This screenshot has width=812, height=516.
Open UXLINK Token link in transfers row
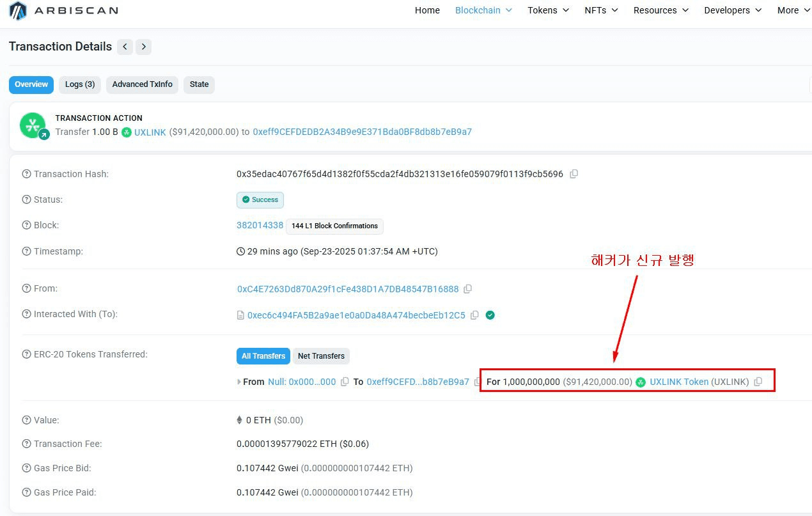point(679,382)
